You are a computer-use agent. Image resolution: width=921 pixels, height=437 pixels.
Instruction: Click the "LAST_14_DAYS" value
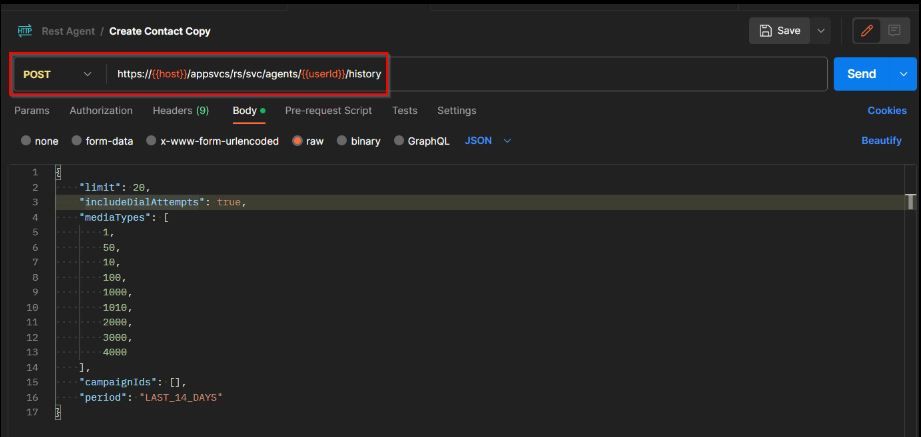point(181,398)
